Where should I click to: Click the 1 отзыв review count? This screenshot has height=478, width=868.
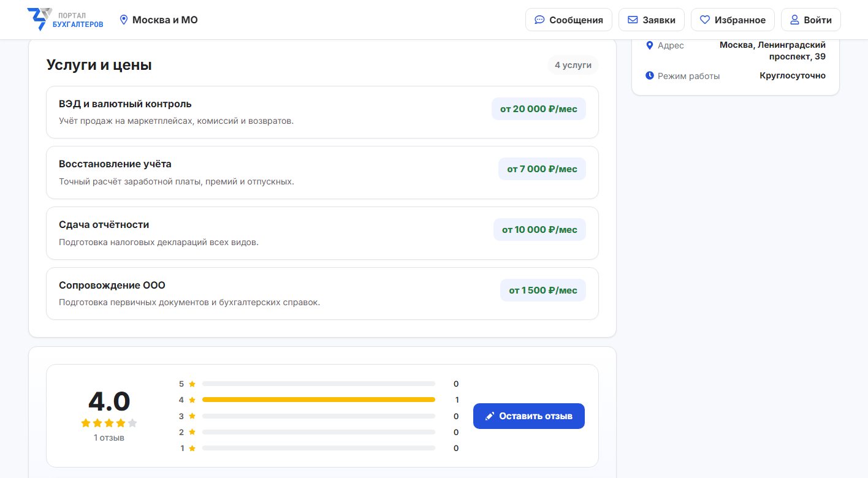point(109,438)
